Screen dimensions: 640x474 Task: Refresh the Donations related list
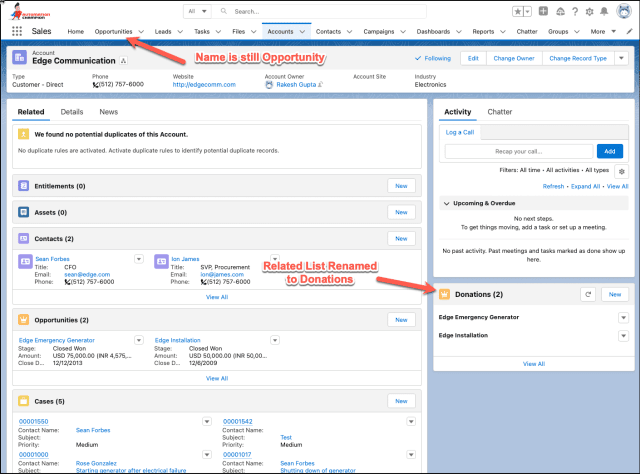(588, 294)
